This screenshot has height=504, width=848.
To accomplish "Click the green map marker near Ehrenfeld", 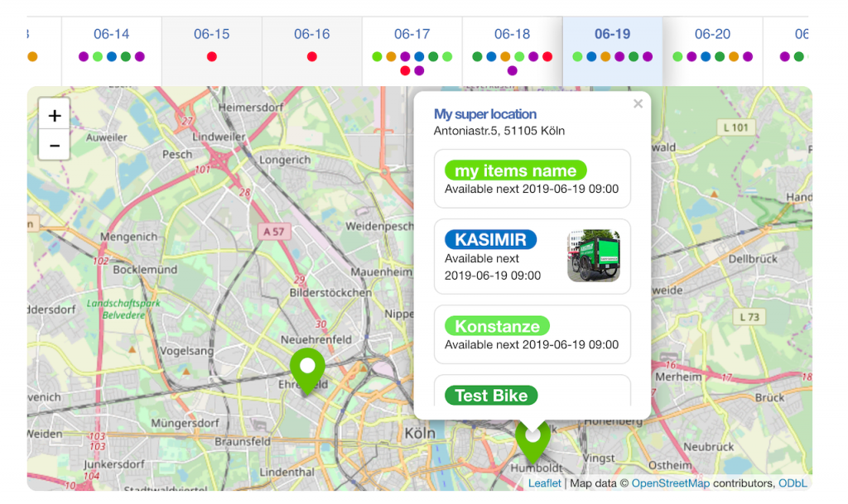I will click(307, 368).
